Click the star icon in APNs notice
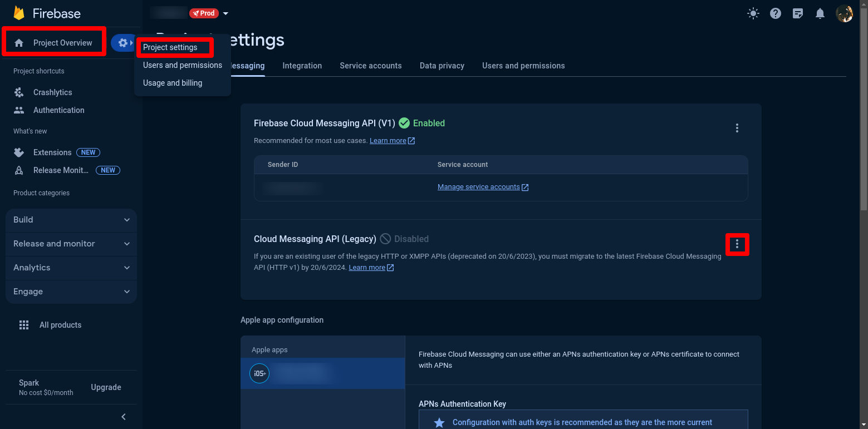The height and width of the screenshot is (429, 868). [x=439, y=423]
